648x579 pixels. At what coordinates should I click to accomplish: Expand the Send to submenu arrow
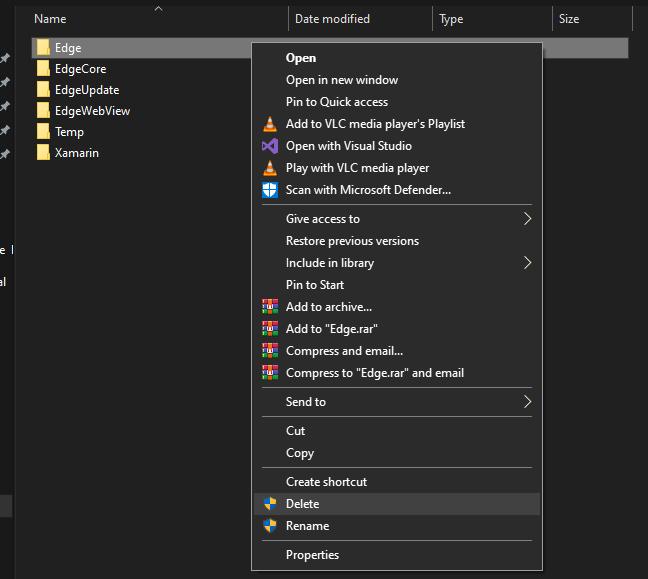(527, 402)
